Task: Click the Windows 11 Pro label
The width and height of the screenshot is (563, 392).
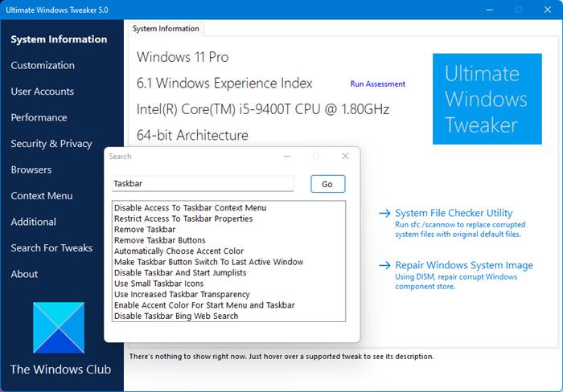Action: point(183,57)
